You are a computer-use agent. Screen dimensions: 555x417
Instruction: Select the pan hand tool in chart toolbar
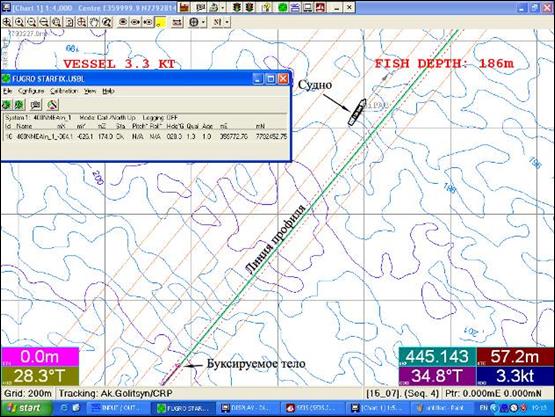[94, 22]
